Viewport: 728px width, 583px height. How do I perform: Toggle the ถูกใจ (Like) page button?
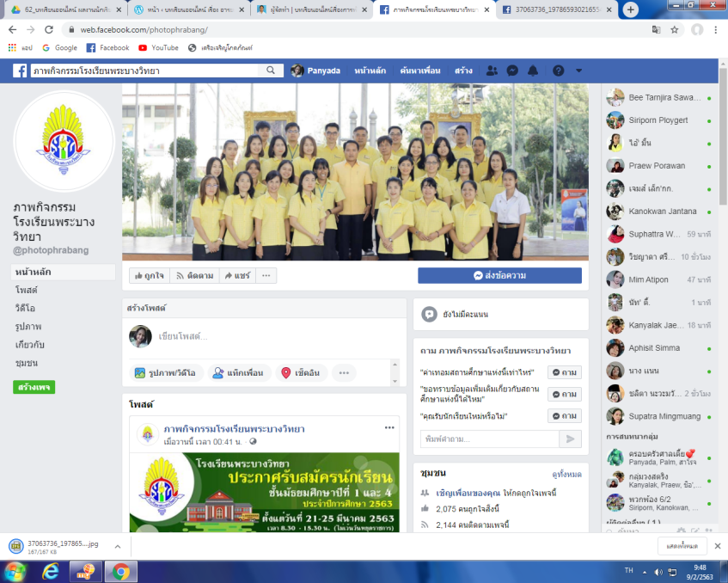(x=149, y=276)
